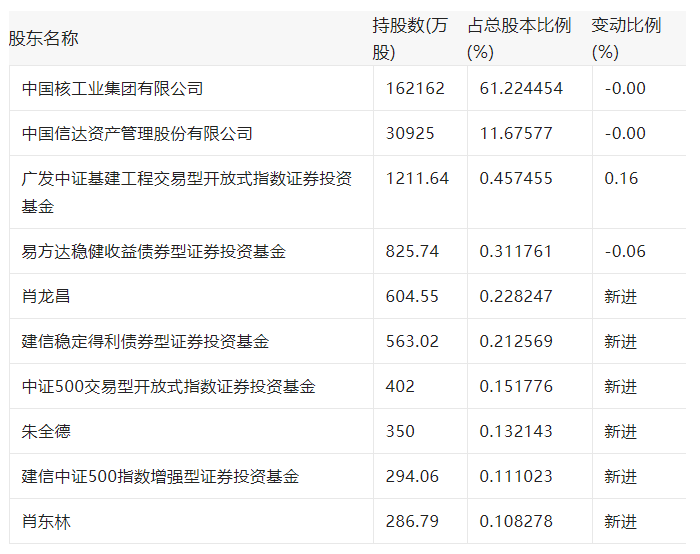This screenshot has width=700, height=554.
Task: Click holding value 162162
Action: (415, 88)
